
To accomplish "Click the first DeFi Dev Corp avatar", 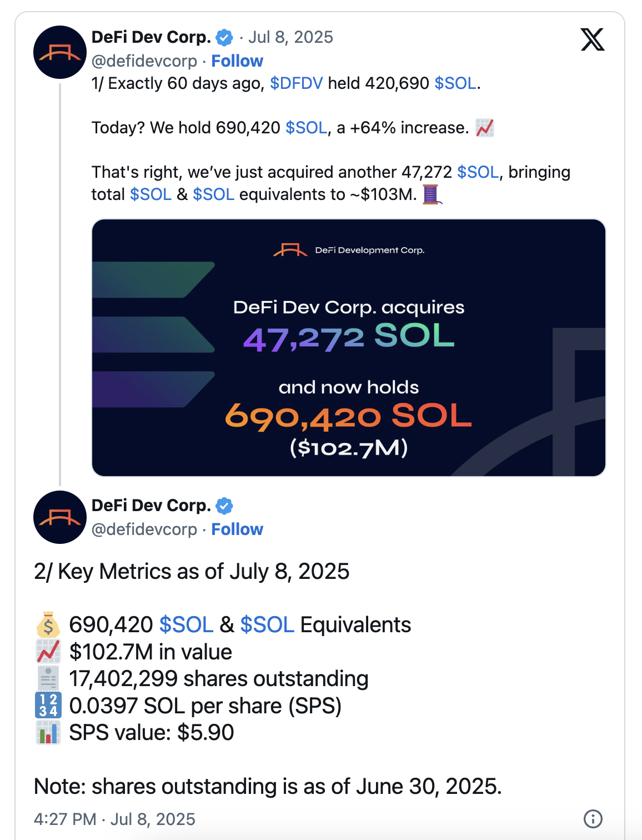I will point(60,52).
